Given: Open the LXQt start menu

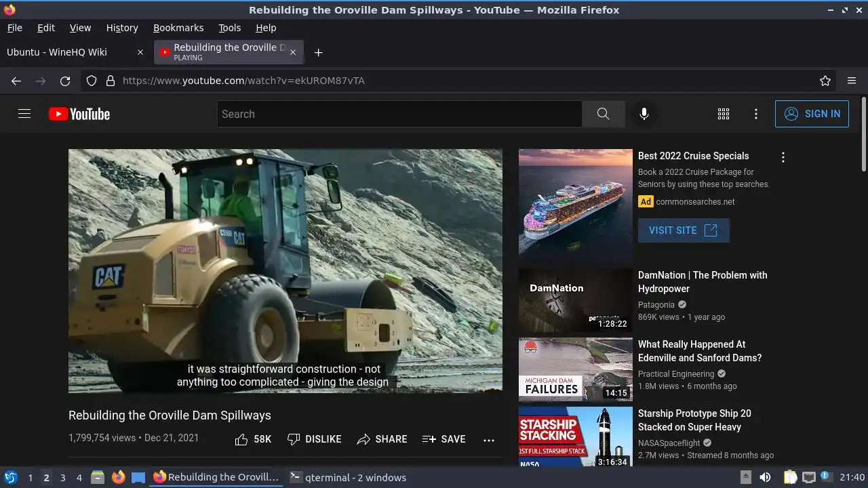Looking at the screenshot, I should click(x=10, y=477).
